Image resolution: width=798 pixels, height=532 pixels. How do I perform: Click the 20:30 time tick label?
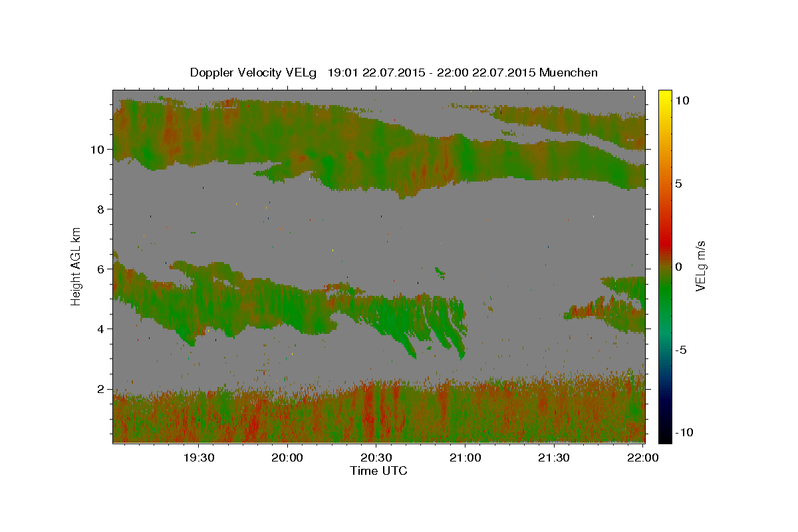pyautogui.click(x=376, y=458)
